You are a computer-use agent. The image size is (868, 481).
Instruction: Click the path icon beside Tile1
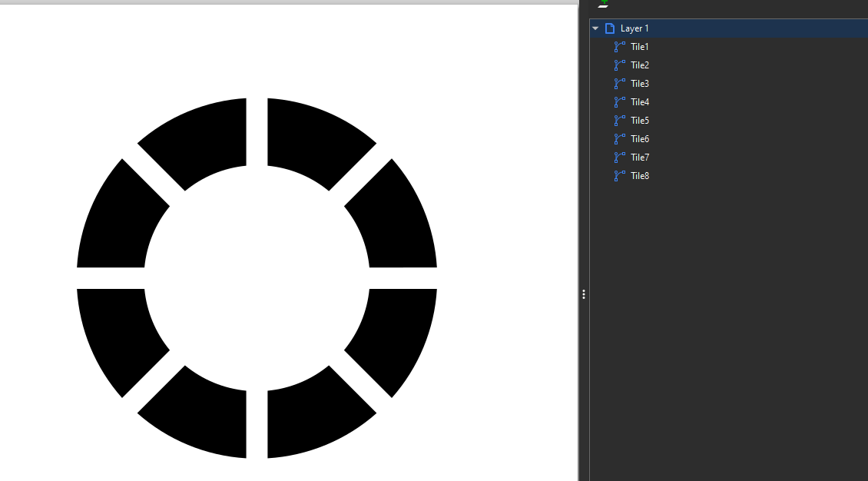click(620, 47)
